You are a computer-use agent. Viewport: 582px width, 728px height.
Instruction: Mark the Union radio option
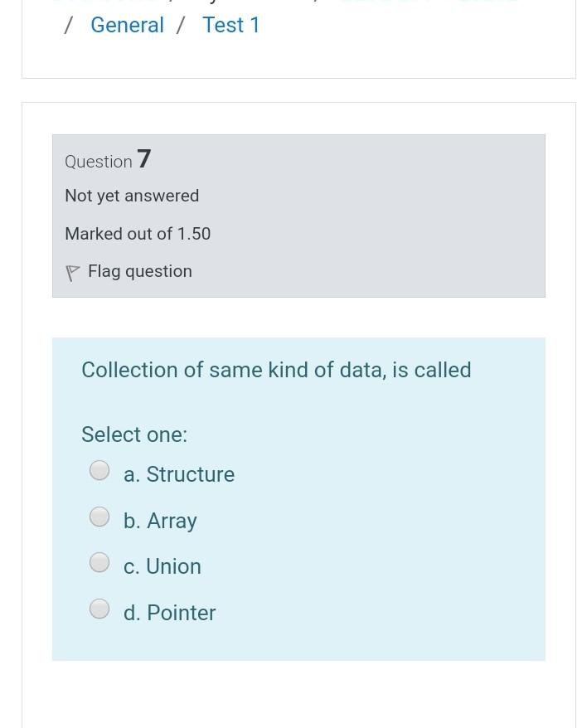[x=99, y=563]
